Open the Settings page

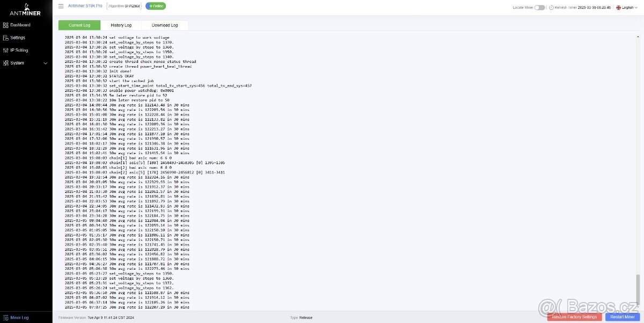click(x=18, y=38)
